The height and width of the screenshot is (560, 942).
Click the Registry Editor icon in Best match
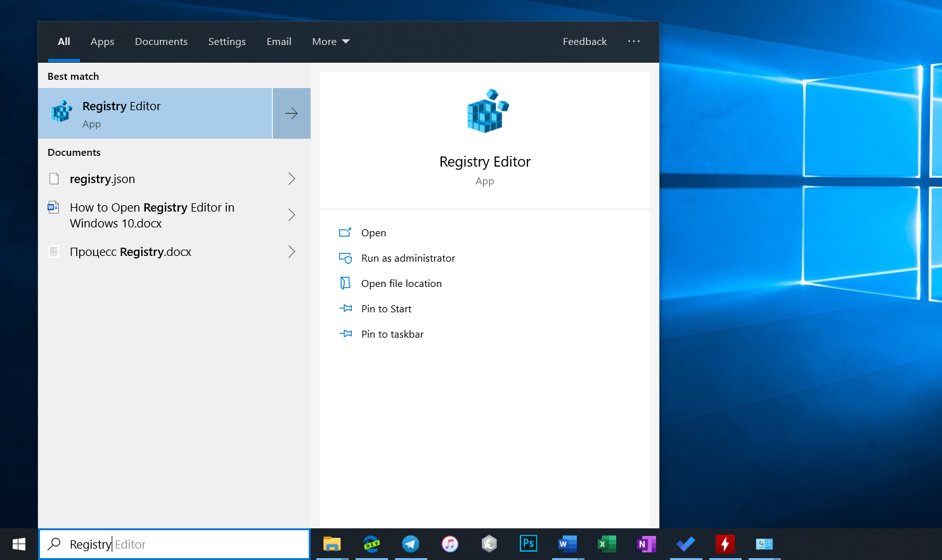[x=61, y=111]
